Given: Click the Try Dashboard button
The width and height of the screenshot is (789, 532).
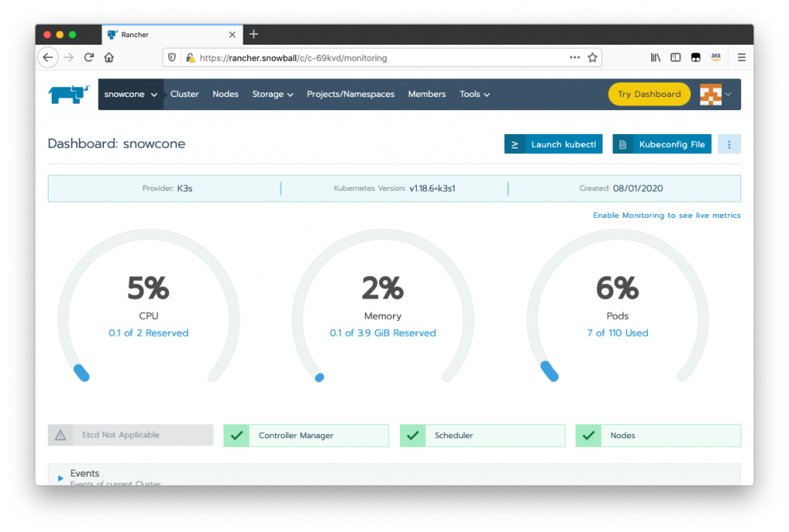Looking at the screenshot, I should pyautogui.click(x=649, y=94).
